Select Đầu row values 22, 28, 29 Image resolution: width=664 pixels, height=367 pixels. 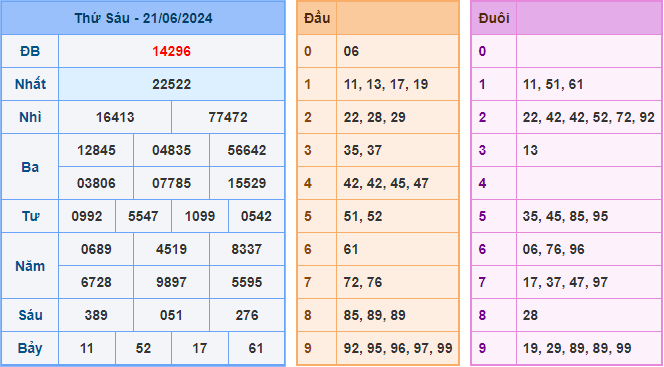pos(374,117)
